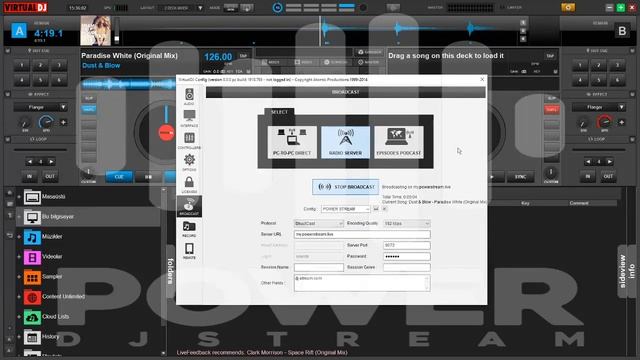Viewport: 640px width, 360px height.
Task: Choose PC-to-PC Direct broadcast mode
Action: click(x=292, y=142)
